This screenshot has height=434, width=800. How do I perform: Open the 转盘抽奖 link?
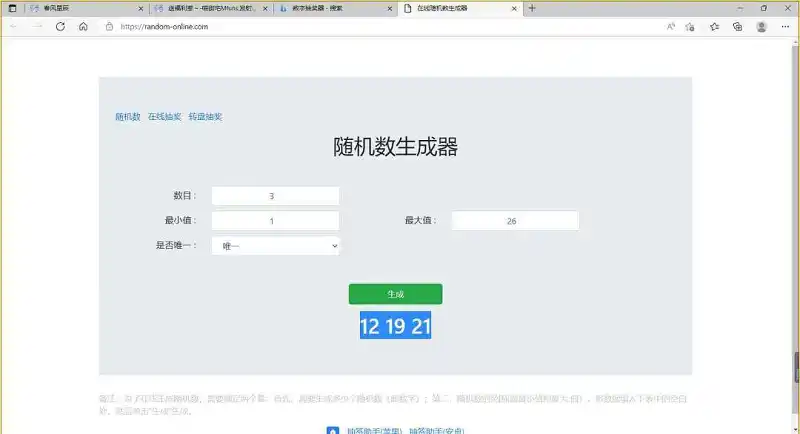(x=205, y=117)
